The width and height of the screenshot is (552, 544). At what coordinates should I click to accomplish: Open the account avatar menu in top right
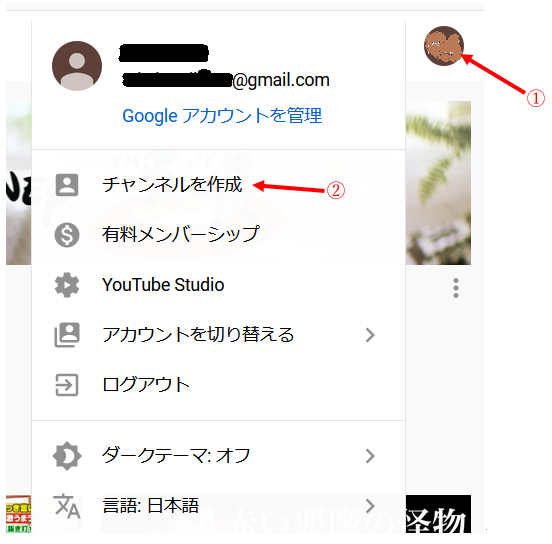point(444,46)
